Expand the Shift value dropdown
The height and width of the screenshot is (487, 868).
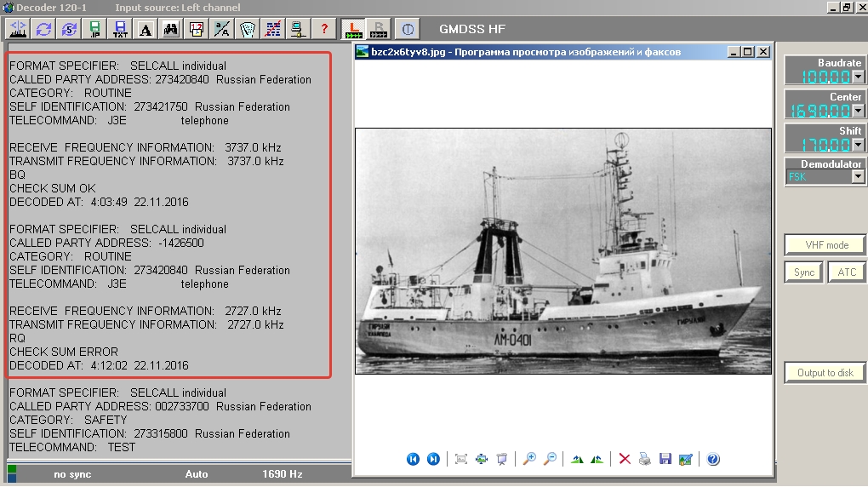858,145
